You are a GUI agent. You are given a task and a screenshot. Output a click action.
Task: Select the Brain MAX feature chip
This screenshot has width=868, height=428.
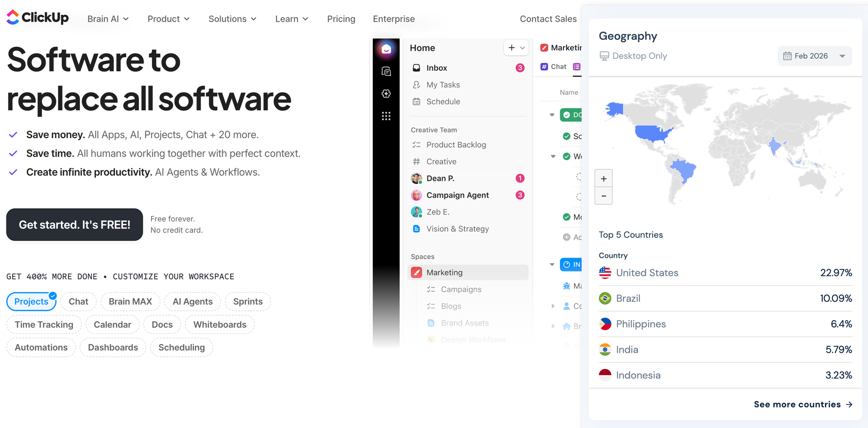coord(130,302)
